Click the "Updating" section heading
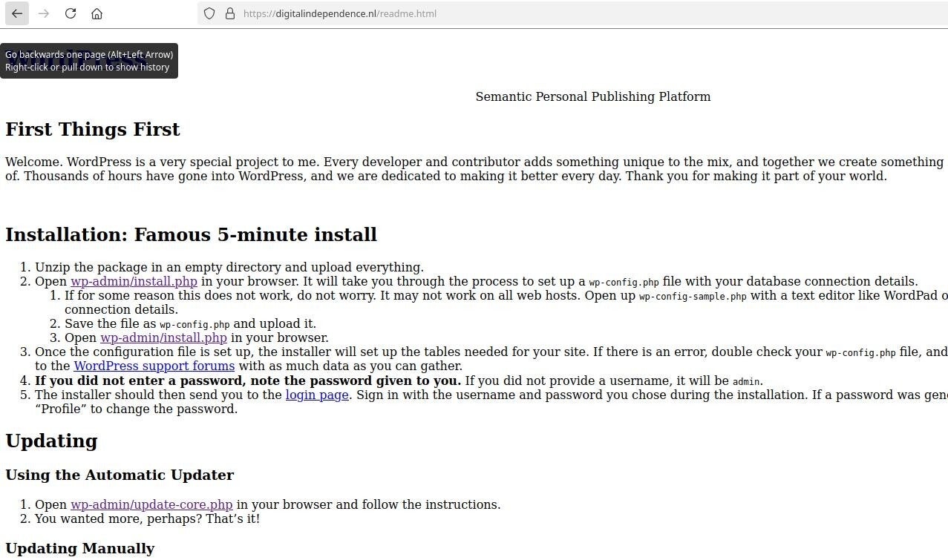The image size is (948, 560). 51,441
